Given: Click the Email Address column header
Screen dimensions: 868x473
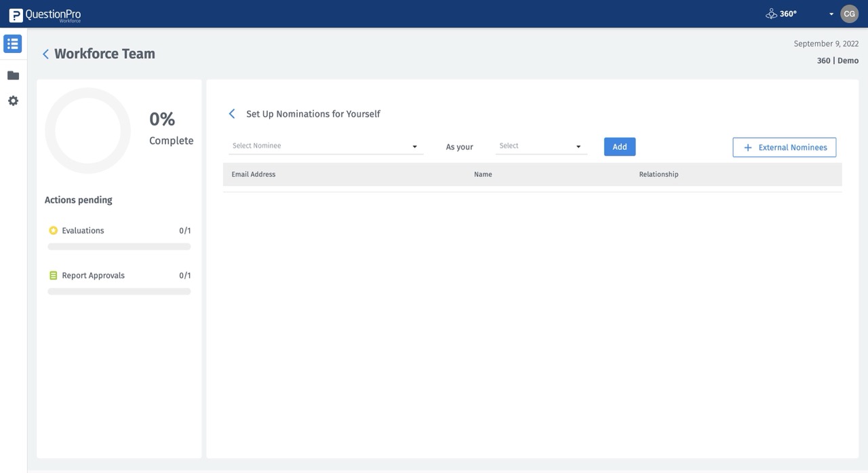Looking at the screenshot, I should 253,174.
